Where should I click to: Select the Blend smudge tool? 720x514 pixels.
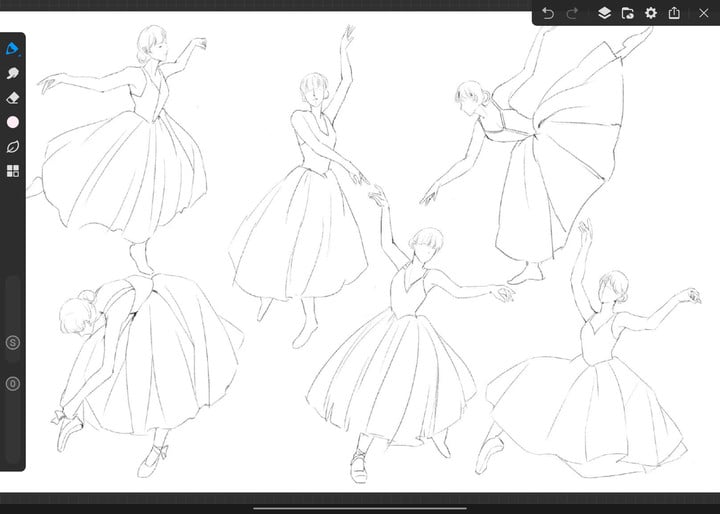(x=12, y=73)
